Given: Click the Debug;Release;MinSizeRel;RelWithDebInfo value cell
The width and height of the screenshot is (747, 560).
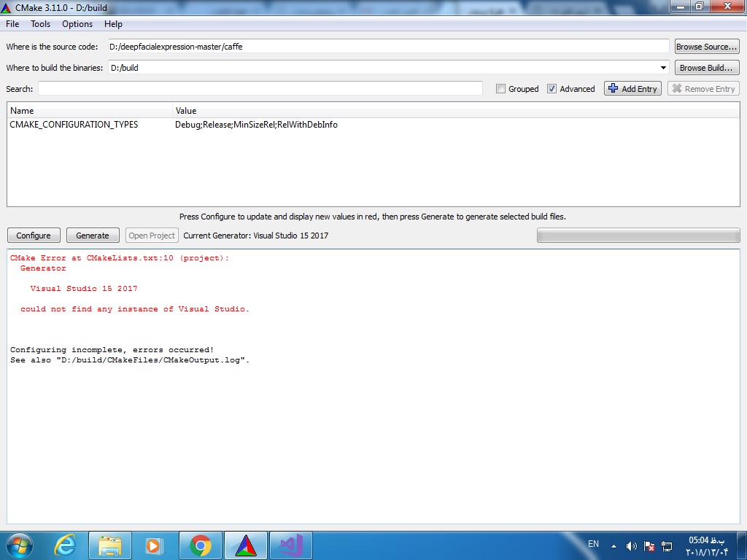Looking at the screenshot, I should pos(256,125).
